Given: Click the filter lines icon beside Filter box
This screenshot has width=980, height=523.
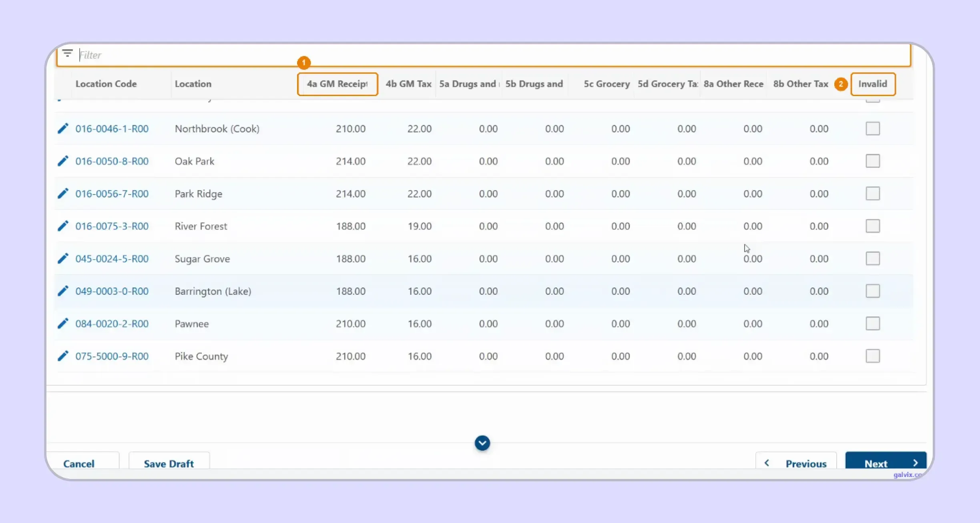Looking at the screenshot, I should (67, 53).
